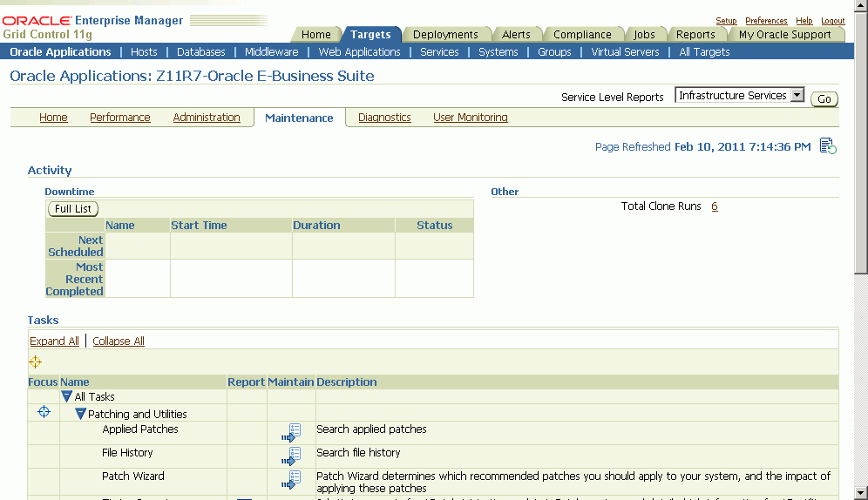Viewport: 868px width, 500px height.
Task: Open the Databases subtab
Action: click(201, 52)
